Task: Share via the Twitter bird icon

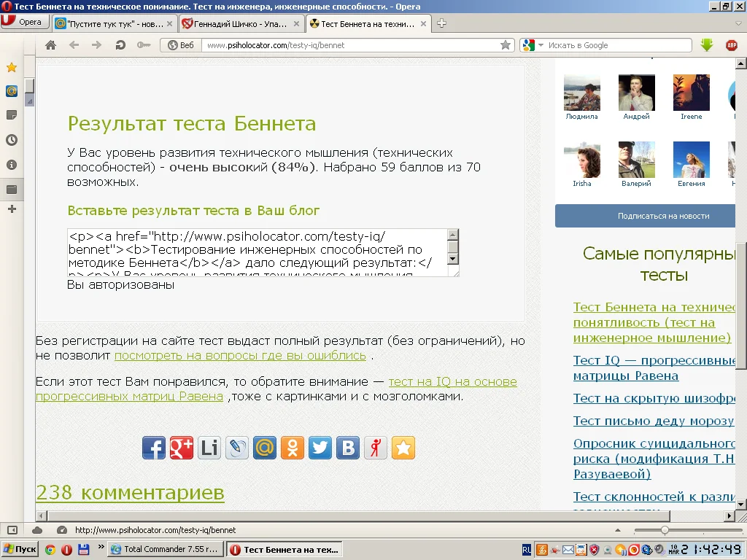Action: 320,448
